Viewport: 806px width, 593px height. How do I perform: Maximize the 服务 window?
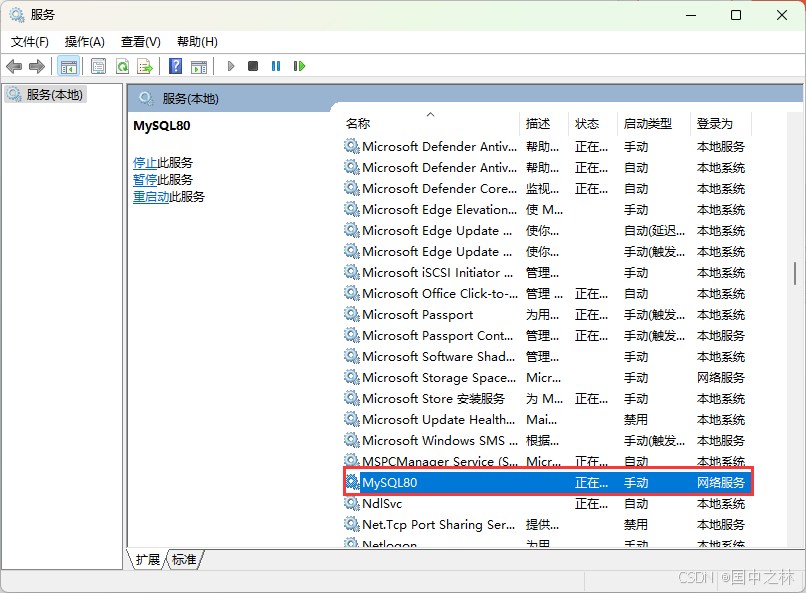(x=736, y=15)
